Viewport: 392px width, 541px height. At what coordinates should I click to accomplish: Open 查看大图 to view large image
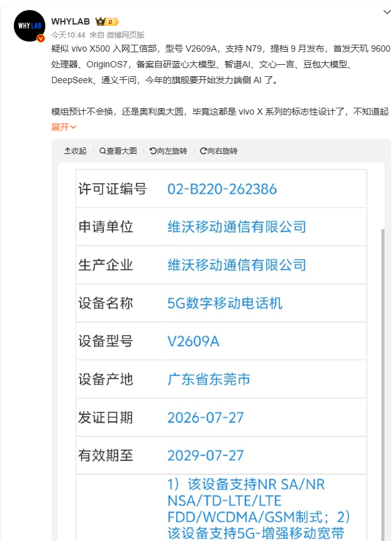pos(118,151)
